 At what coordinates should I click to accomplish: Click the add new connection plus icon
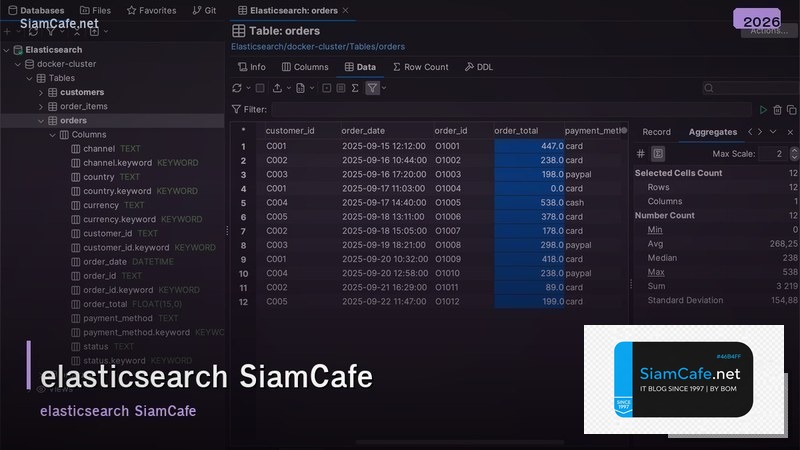(7, 32)
